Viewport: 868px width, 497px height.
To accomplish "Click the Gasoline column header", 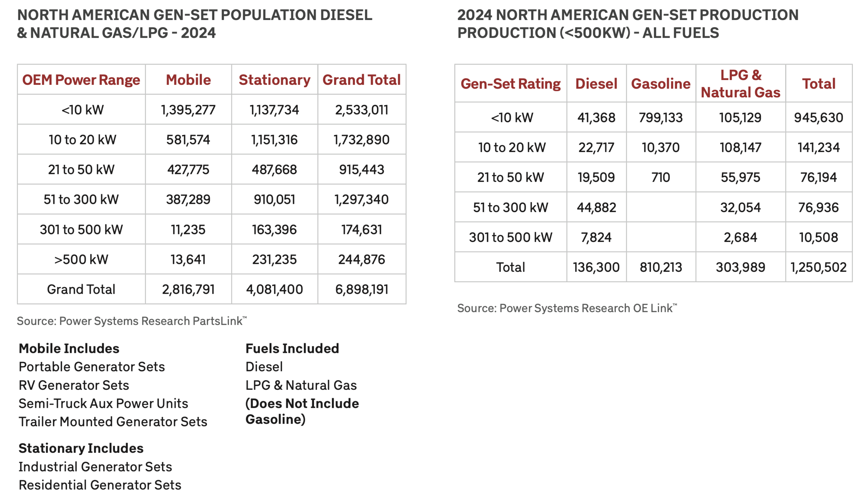I will click(660, 84).
